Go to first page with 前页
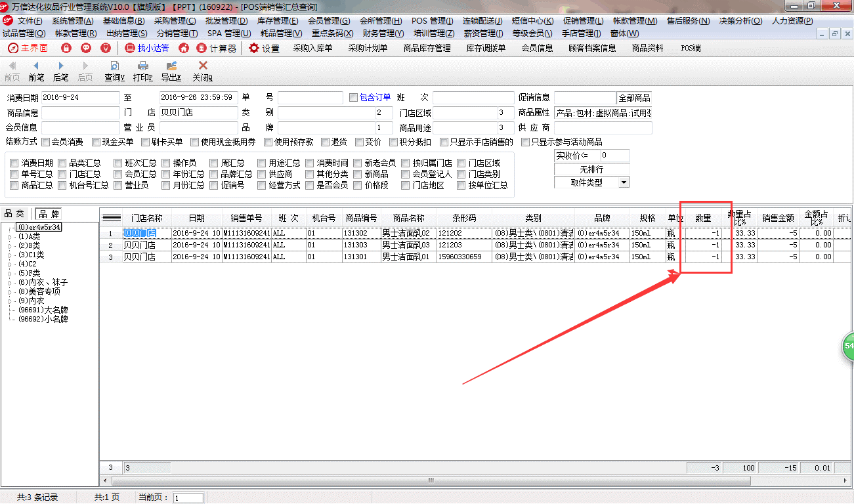This screenshot has width=854, height=504. [x=12, y=72]
